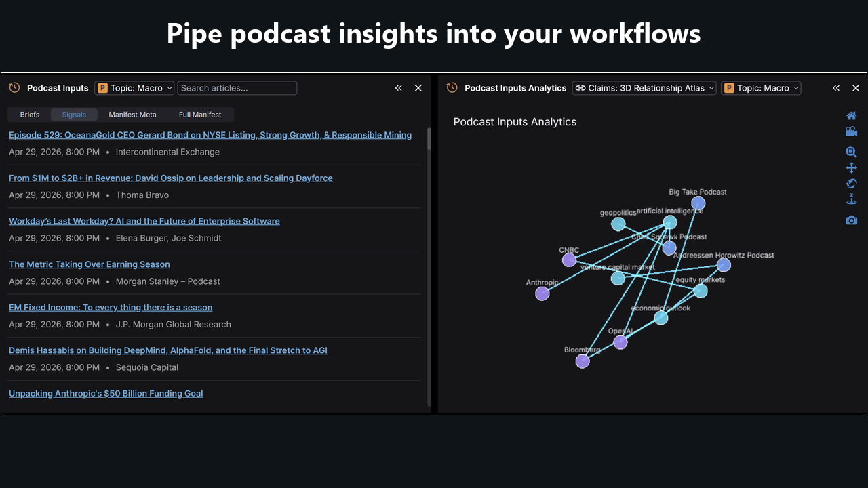868x488 pixels.
Task: Click the Big Take Podcast node in the graph
Action: (x=698, y=203)
